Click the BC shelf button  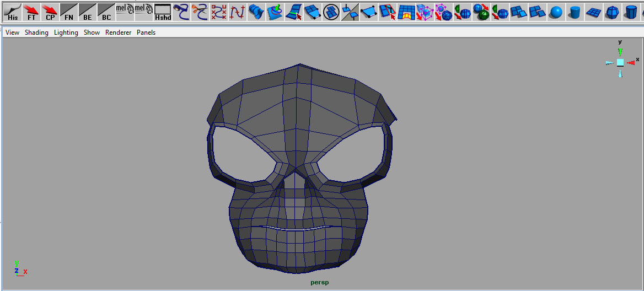[106, 12]
